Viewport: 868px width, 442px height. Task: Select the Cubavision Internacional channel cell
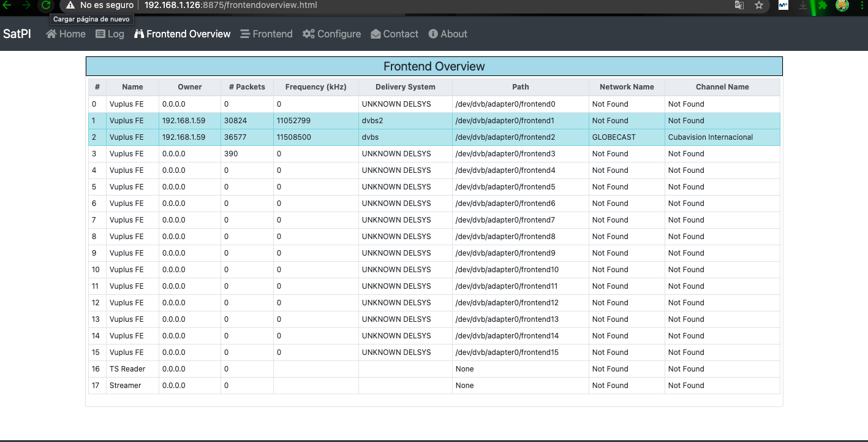[710, 137]
